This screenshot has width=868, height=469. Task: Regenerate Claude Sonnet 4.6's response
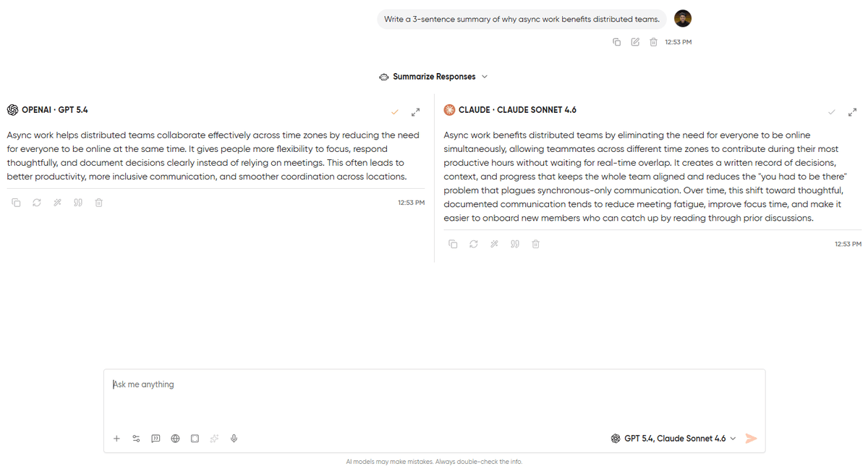[x=473, y=244]
